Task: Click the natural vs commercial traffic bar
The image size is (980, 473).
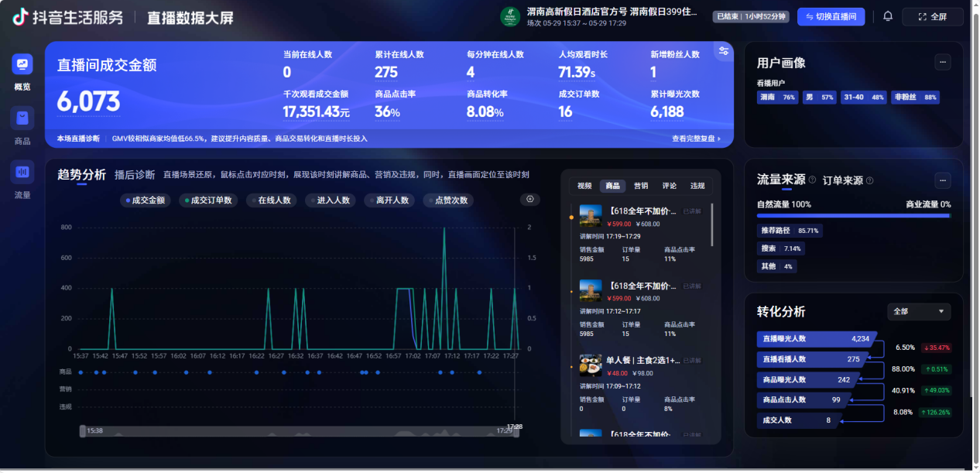Action: [854, 216]
